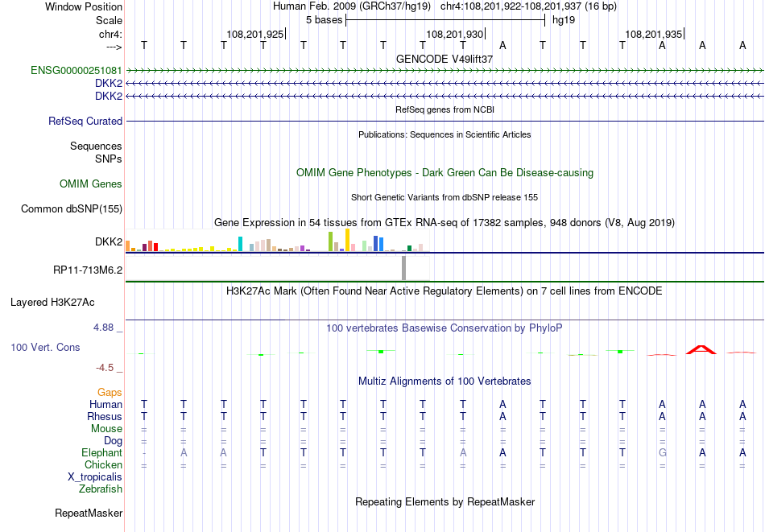Open the RefSeq Curated track label
The height and width of the screenshot is (532, 765).
(85, 121)
